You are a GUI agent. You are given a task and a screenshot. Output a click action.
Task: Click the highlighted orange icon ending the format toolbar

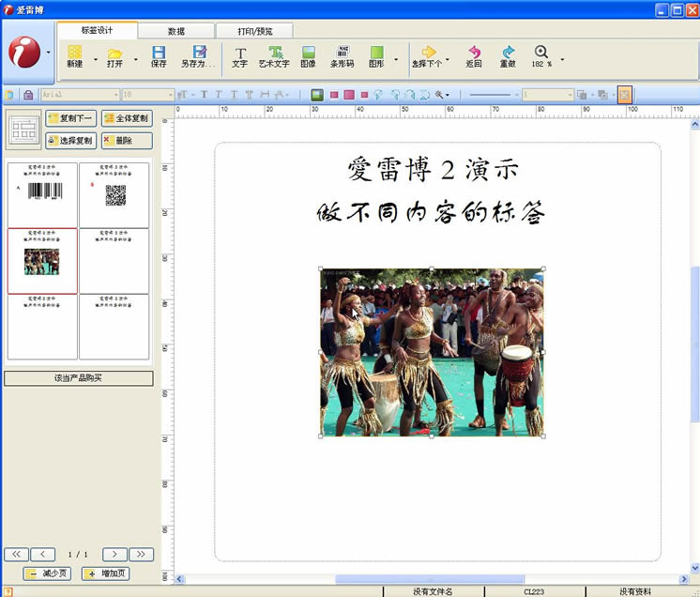point(625,95)
